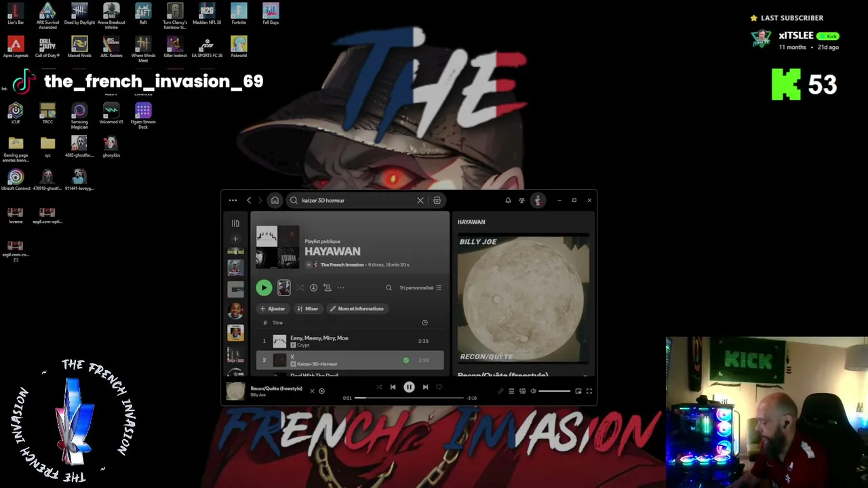Clear the Spotify search text
868x488 pixels.
420,200
